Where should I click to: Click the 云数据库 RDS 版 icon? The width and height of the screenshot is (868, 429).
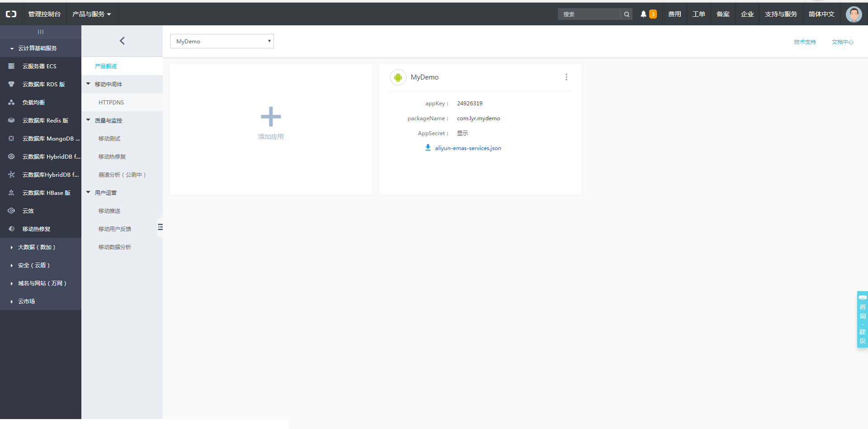(11, 84)
